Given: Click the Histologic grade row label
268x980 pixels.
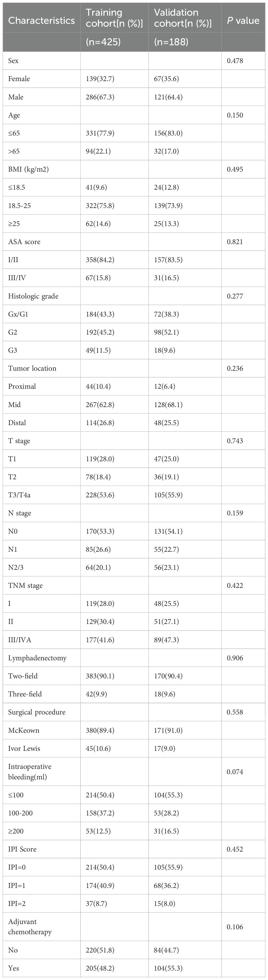Looking at the screenshot, I should 33,296.
